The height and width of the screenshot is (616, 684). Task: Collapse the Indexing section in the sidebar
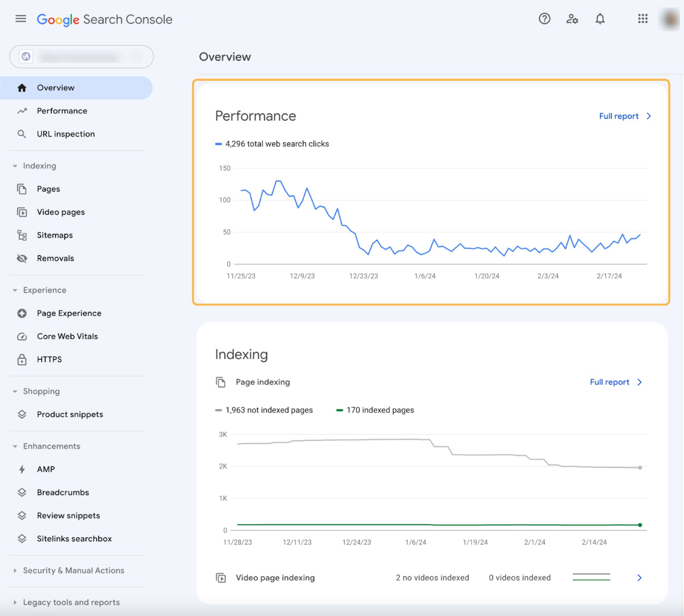click(15, 166)
